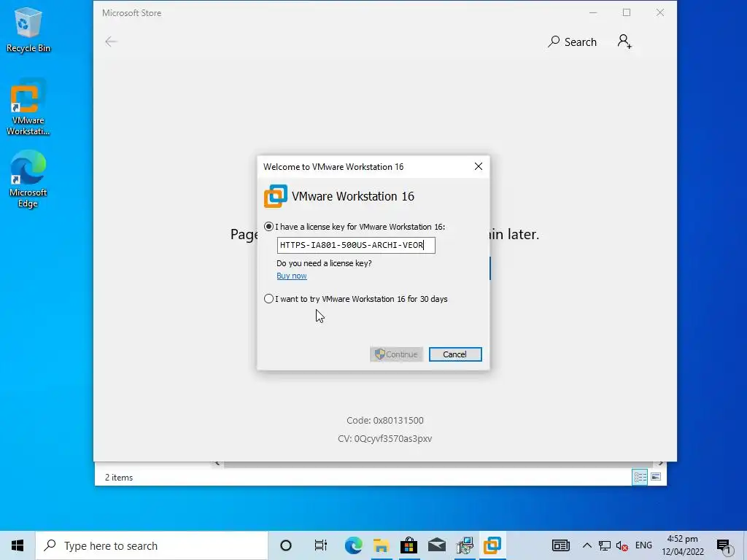Open Microsoft Store account sign-in icon

pyautogui.click(x=624, y=42)
